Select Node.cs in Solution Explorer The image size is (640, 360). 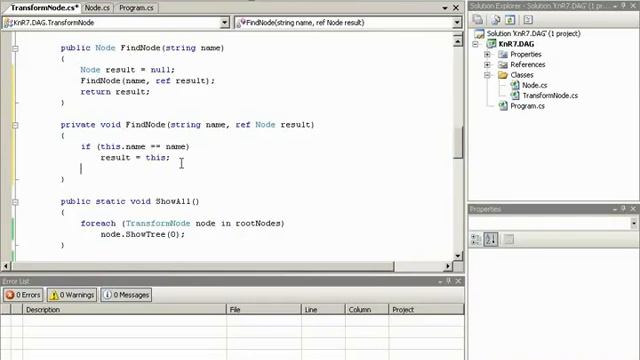click(x=534, y=85)
